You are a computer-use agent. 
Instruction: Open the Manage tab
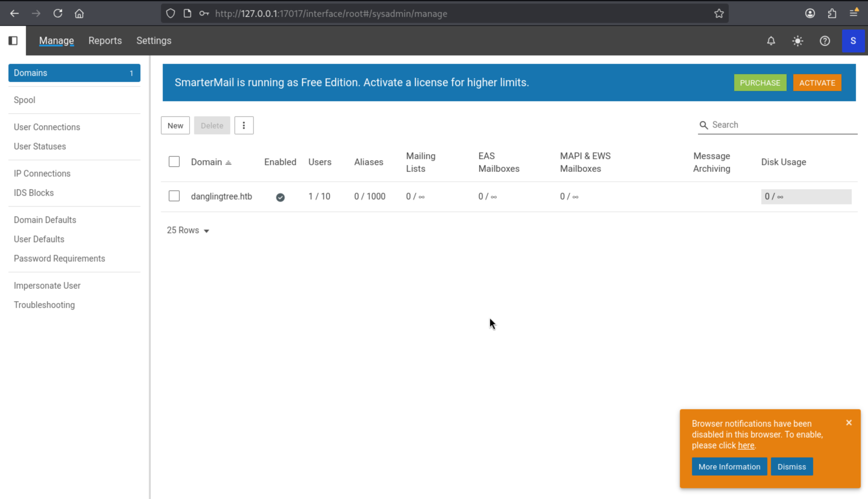tap(57, 40)
